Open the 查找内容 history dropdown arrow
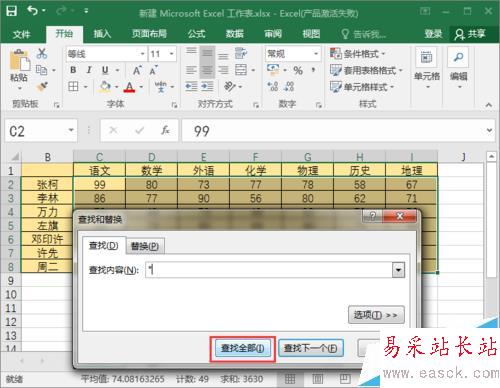Screen dimensions: 500x388 tap(398, 270)
